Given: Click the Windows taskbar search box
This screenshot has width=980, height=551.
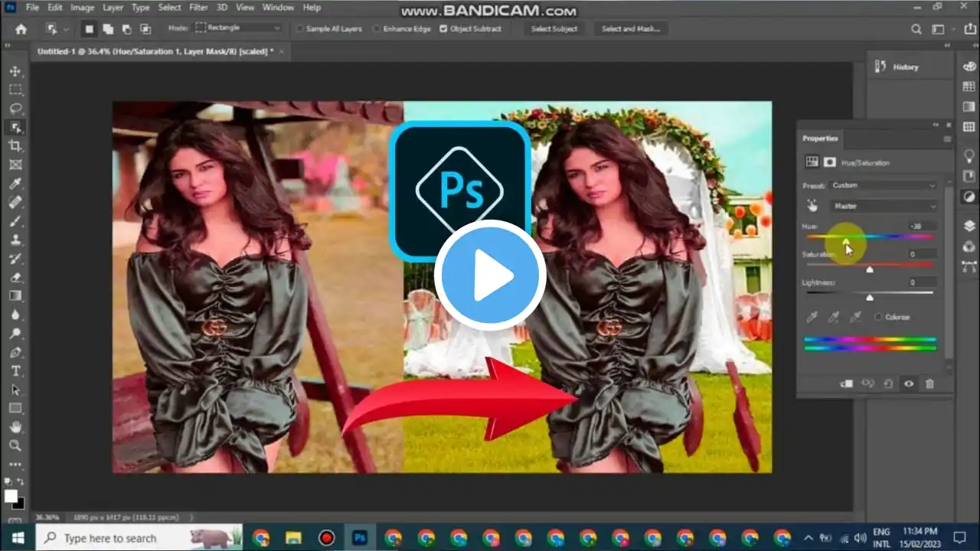Looking at the screenshot, I should point(139,537).
